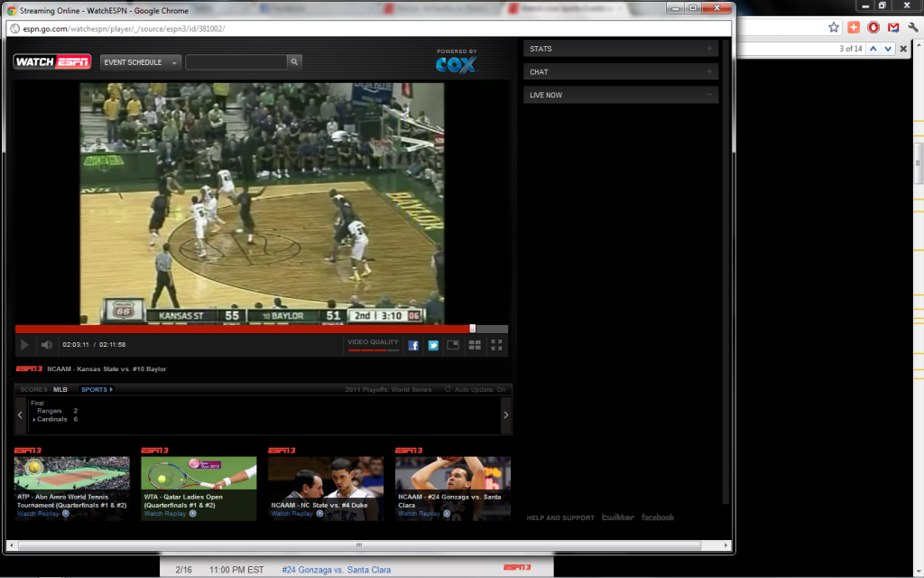The height and width of the screenshot is (578, 924).
Task: Adjust the Video Quality bar
Action: [373, 350]
